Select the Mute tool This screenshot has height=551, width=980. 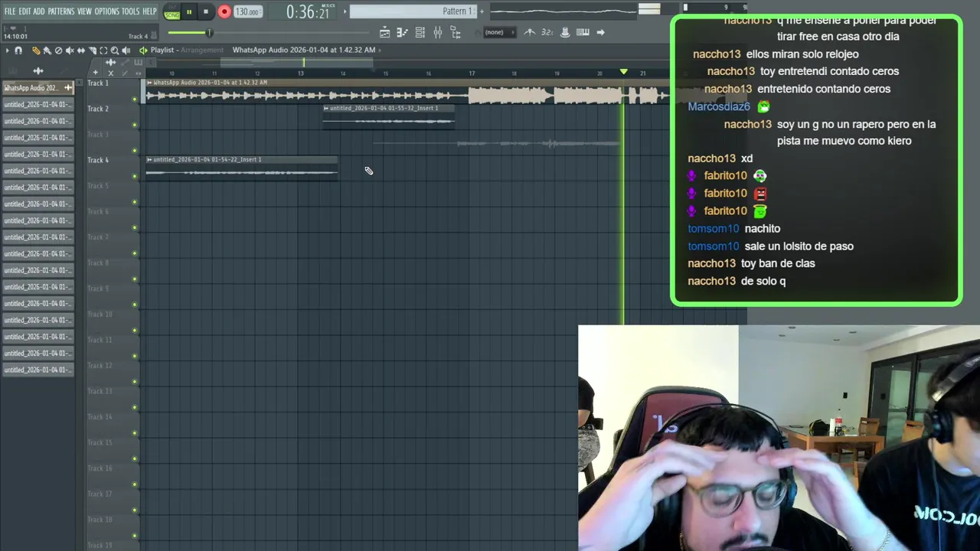tap(70, 51)
